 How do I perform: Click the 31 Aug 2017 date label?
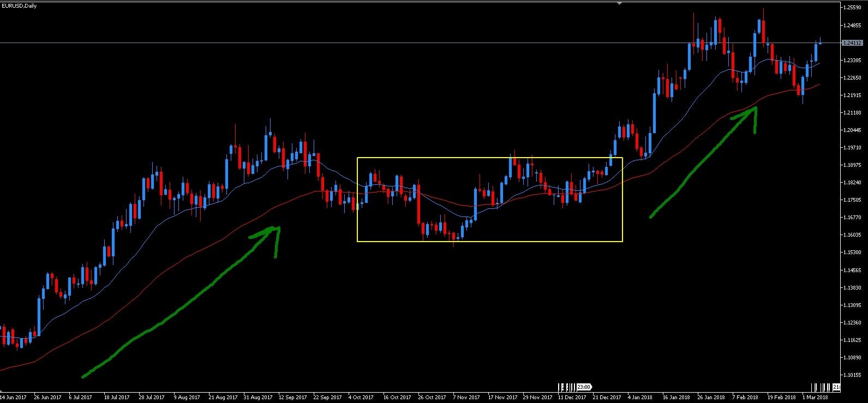click(258, 397)
